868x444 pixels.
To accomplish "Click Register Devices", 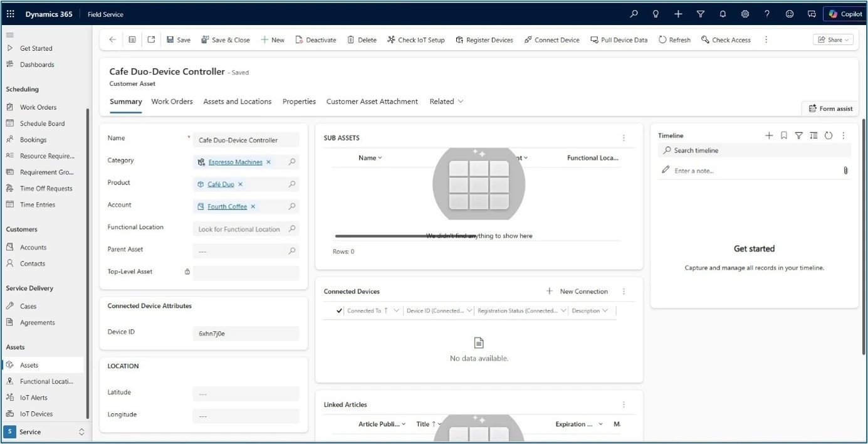I will [x=484, y=40].
